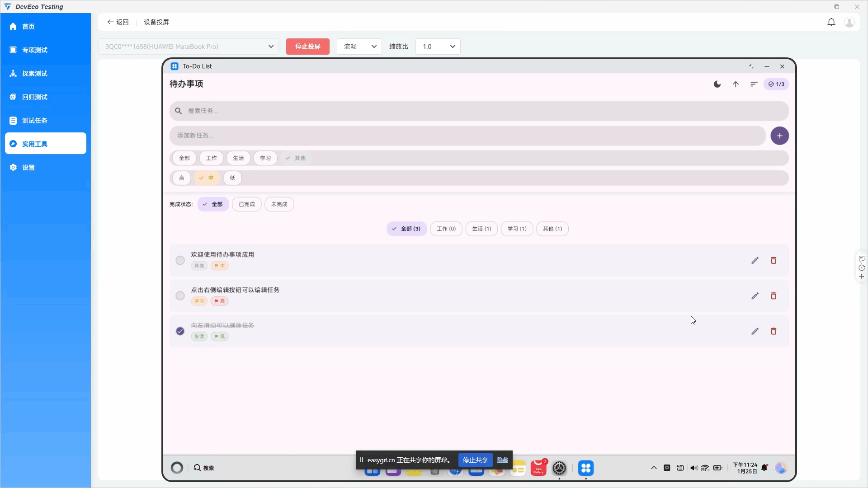Click the purple add task plus button

click(x=779, y=136)
